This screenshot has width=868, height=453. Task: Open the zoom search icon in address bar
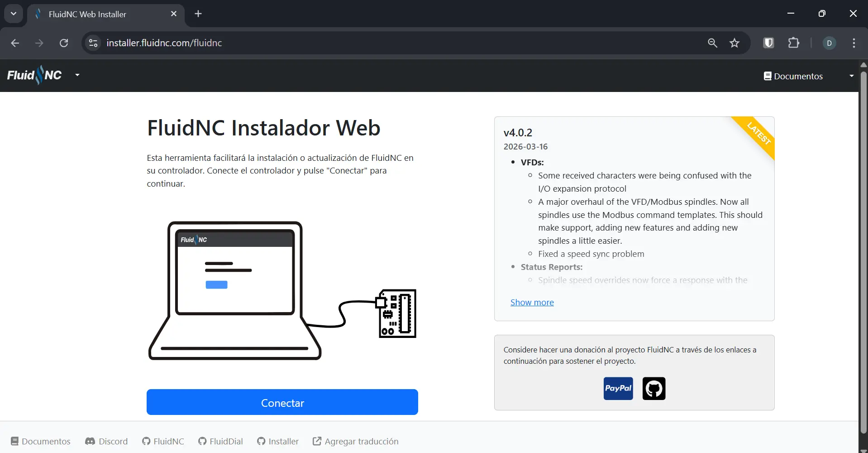[x=712, y=43]
